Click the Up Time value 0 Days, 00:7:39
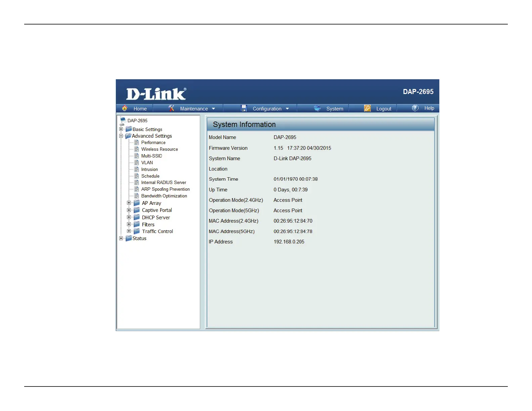This screenshot has width=532, height=411. (291, 190)
